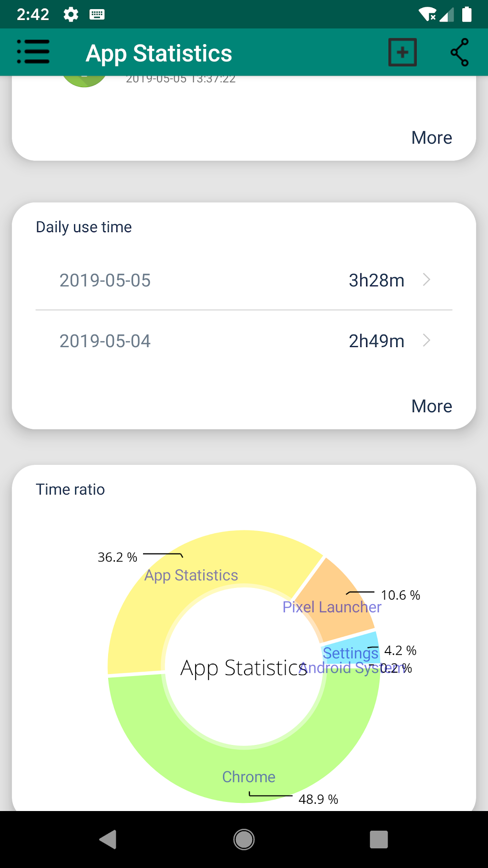Tap the donut chart center label
Image resolution: width=488 pixels, height=868 pixels.
pyautogui.click(x=243, y=668)
